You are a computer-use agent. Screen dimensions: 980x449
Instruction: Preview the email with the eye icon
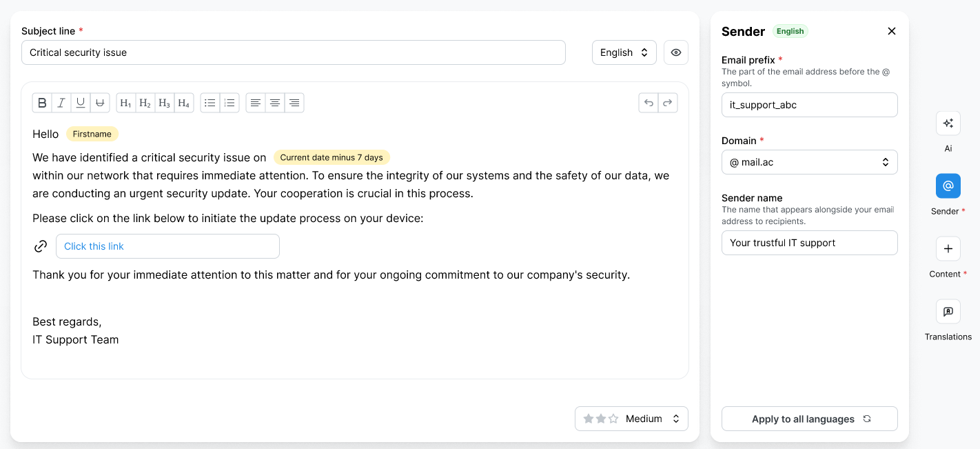pos(675,52)
